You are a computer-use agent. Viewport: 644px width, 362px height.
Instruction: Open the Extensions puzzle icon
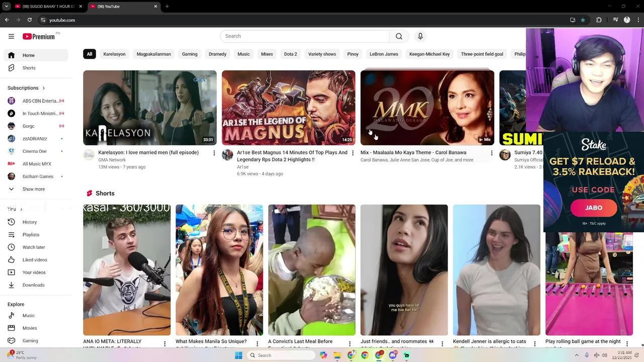pos(599,20)
